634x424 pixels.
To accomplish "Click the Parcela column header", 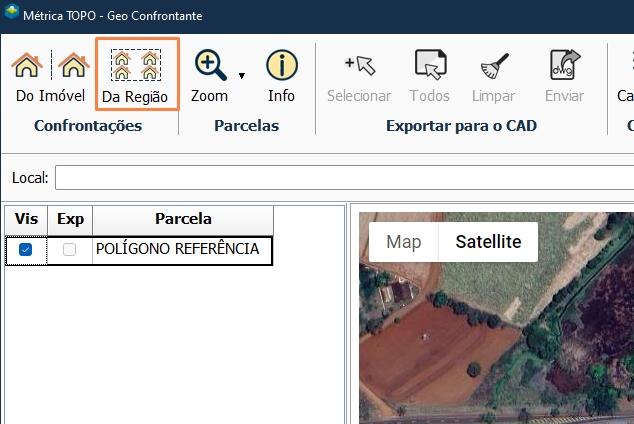I will (183, 219).
